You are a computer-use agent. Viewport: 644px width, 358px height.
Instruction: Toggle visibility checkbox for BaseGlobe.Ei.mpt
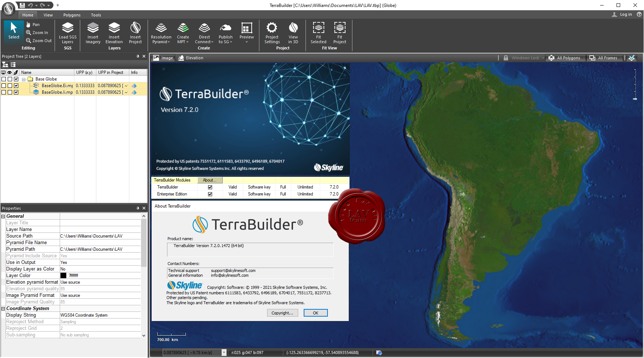tap(10, 86)
